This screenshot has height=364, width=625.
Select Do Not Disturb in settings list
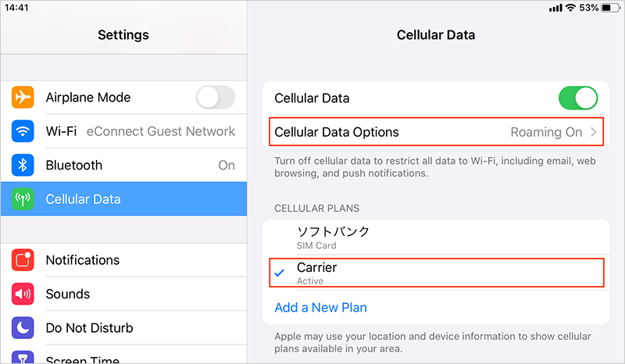tap(124, 328)
